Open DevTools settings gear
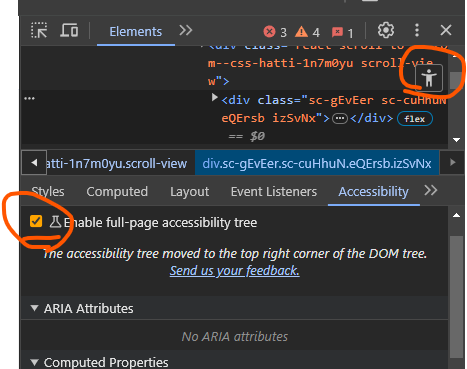Viewport: 467px width, 369px height. pyautogui.click(x=386, y=30)
